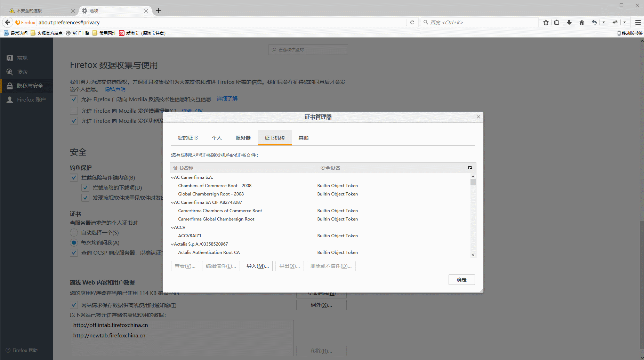Toggle 网站请求保存数据供离线使用时通知您 checkbox
644x360 pixels.
coord(74,305)
